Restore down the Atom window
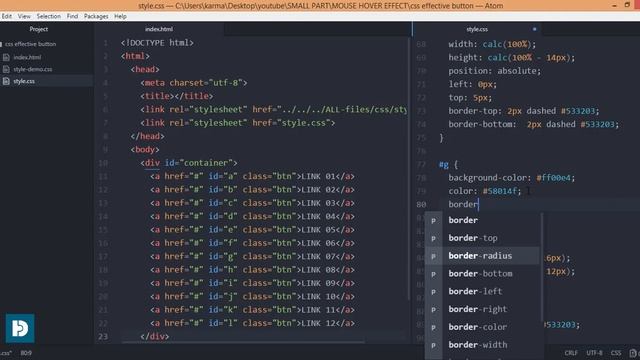640x360 pixels. pos(627,5)
